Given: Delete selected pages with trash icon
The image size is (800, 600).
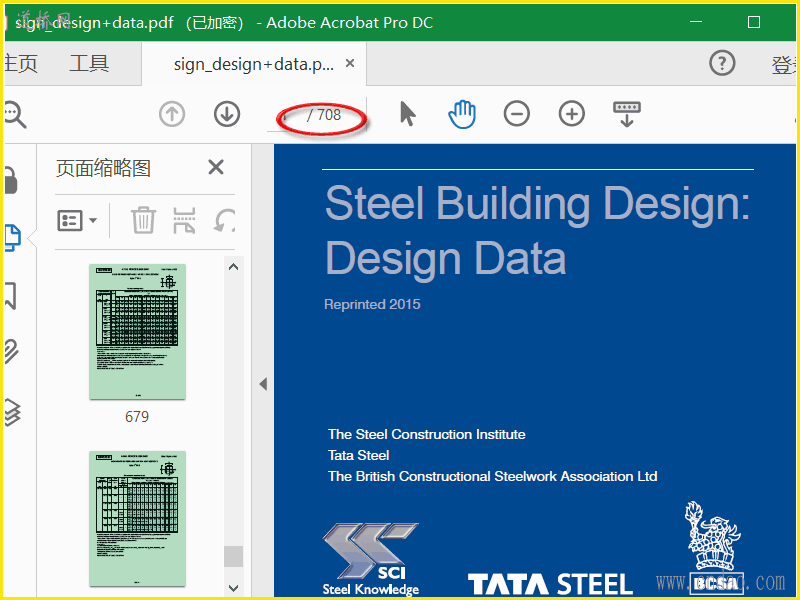Looking at the screenshot, I should pyautogui.click(x=143, y=220).
